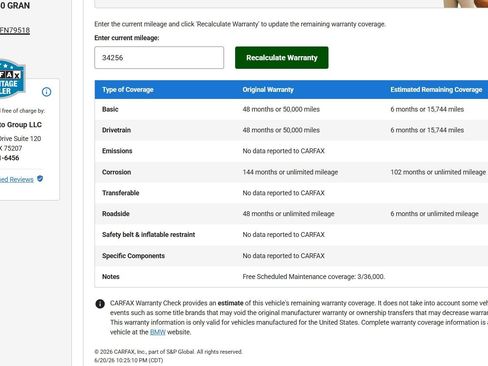Click the Original Warranty column header

268,90
